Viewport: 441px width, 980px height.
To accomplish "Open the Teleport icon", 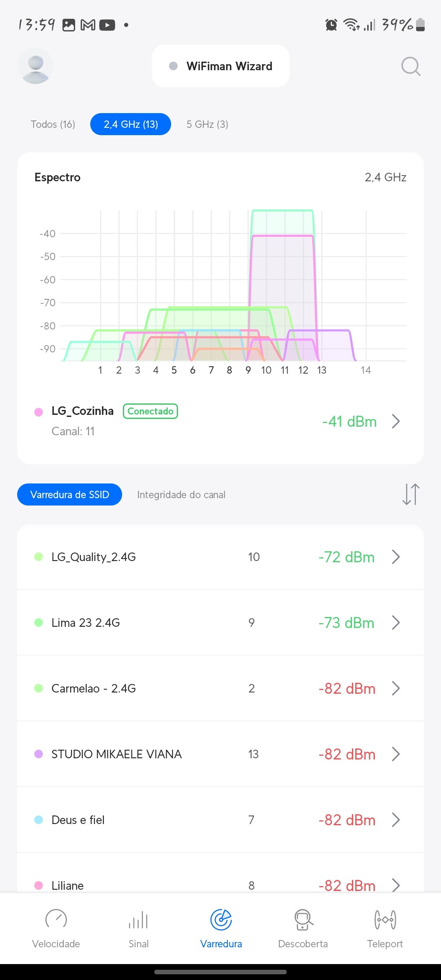I will click(385, 920).
